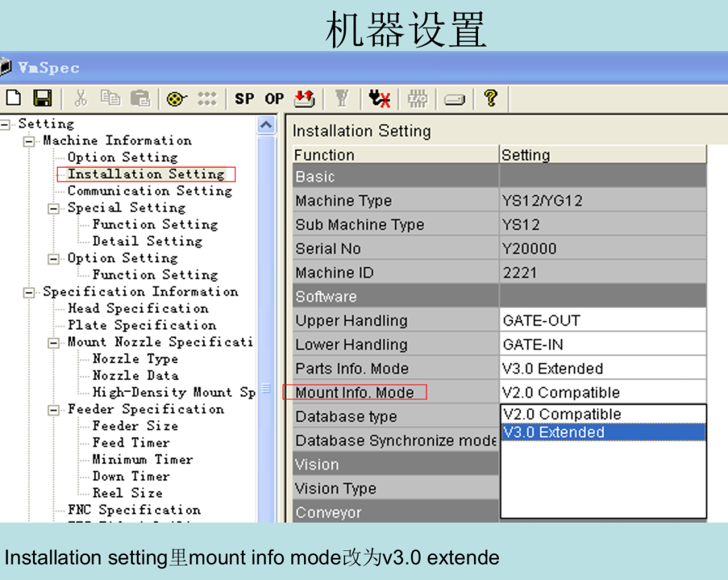Click the Upper Handling GATE-OUT value
The image size is (728, 580).
(x=603, y=321)
